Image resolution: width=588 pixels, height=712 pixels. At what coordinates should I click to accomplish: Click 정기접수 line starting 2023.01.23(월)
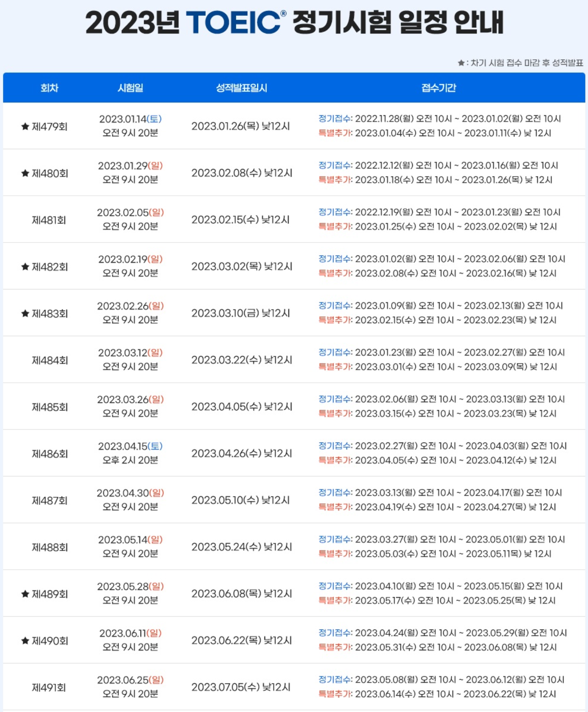[442, 353]
